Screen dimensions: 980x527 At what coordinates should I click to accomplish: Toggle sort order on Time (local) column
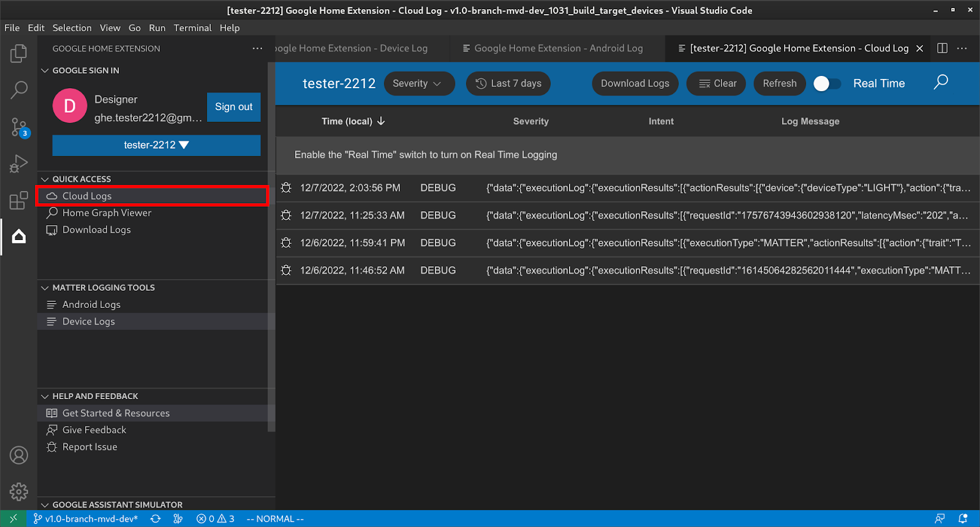[353, 121]
